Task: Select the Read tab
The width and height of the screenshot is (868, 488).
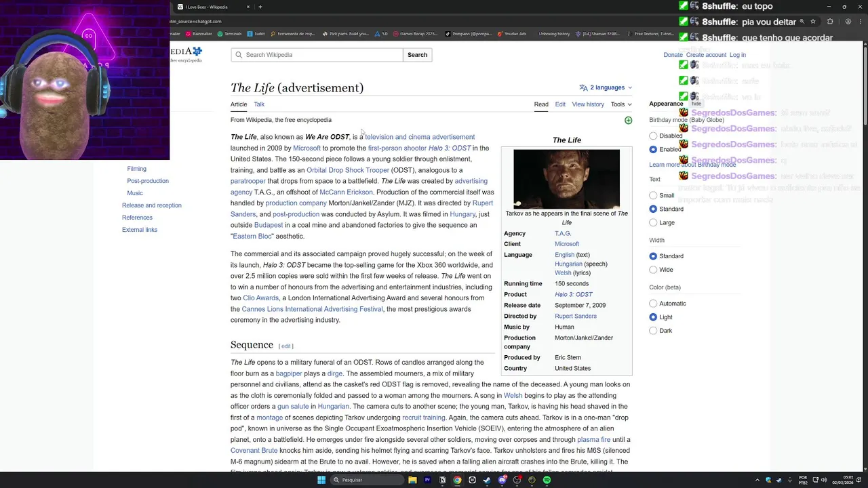Action: pos(541,104)
